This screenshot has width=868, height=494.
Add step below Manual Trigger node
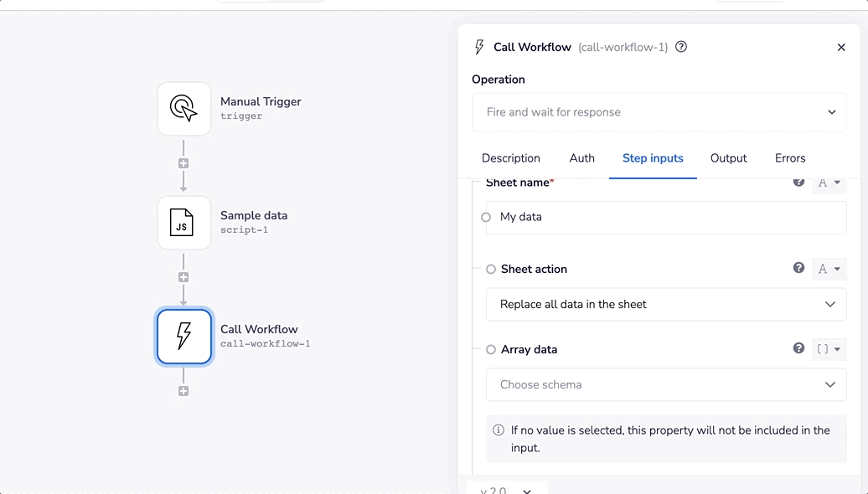click(x=183, y=163)
